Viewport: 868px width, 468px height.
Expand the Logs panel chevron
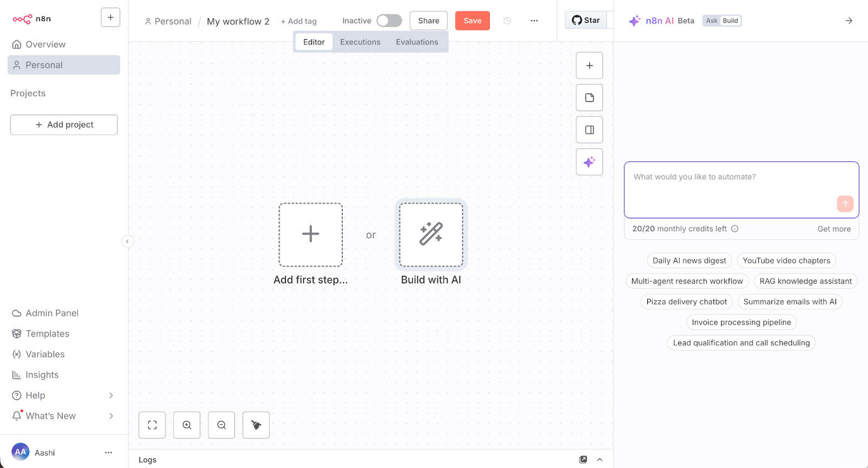[600, 459]
